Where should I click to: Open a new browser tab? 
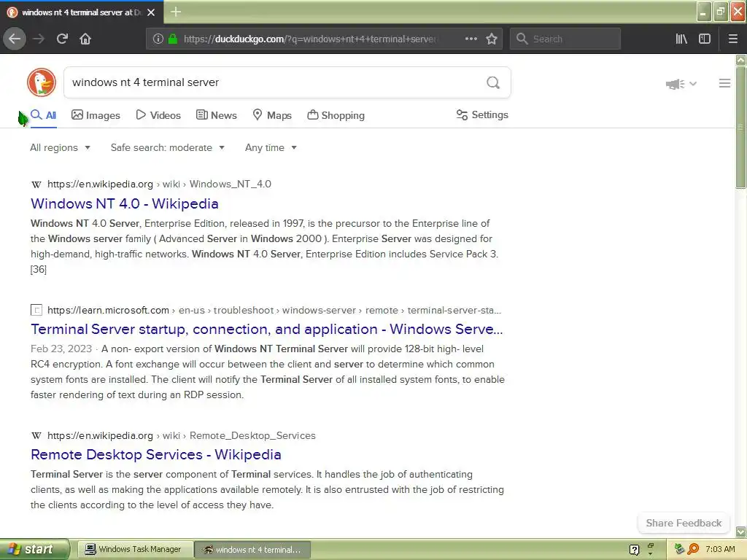pos(176,12)
